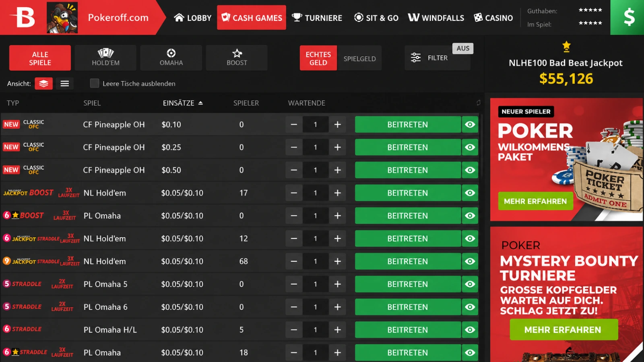Viewport: 644px width, 362px height.
Task: Watch the $0.25 CF Pineapple OH table
Action: [470, 147]
